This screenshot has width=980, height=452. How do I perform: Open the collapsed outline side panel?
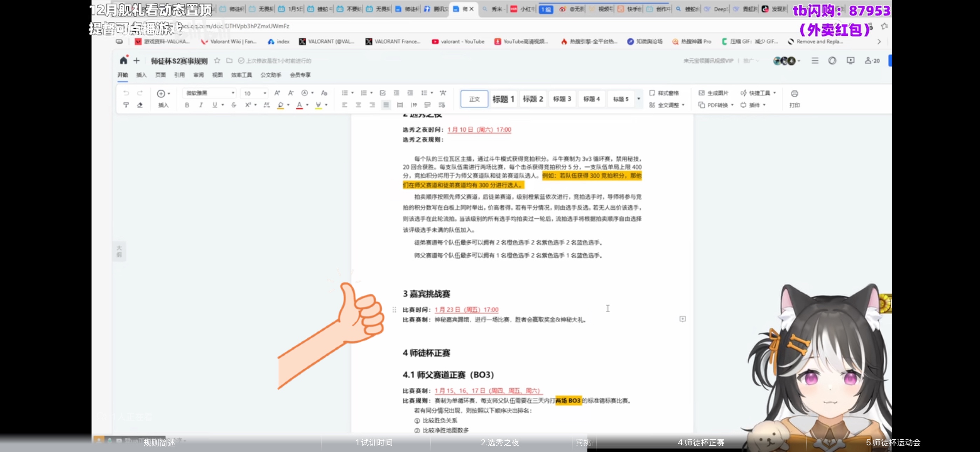[119, 251]
